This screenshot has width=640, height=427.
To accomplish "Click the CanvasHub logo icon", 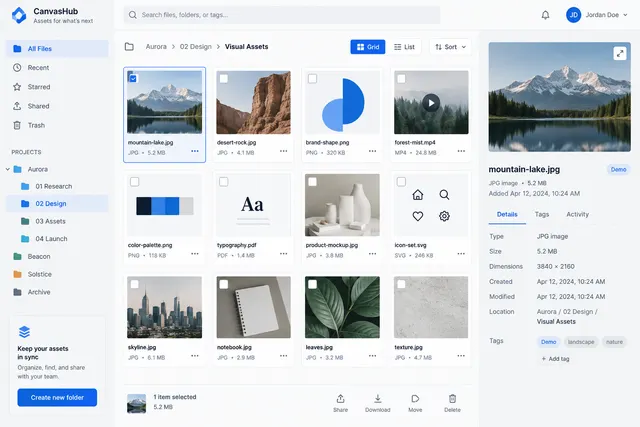I will pyautogui.click(x=19, y=16).
